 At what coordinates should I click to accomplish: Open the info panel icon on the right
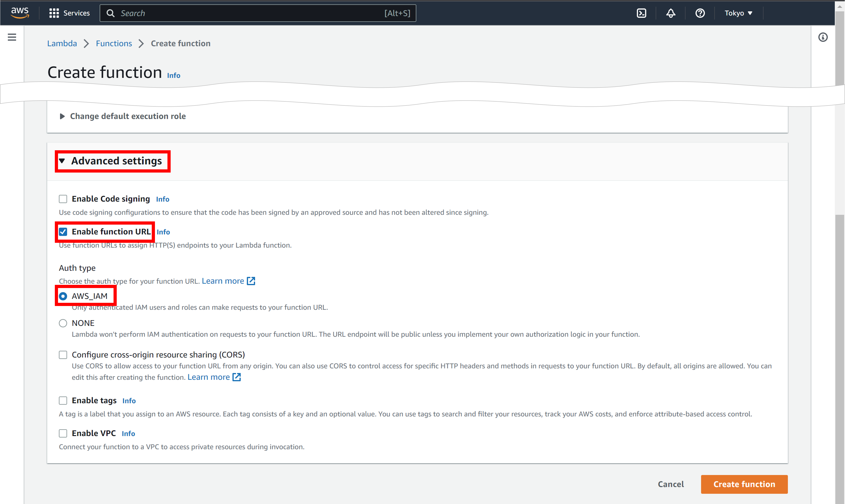pyautogui.click(x=823, y=37)
